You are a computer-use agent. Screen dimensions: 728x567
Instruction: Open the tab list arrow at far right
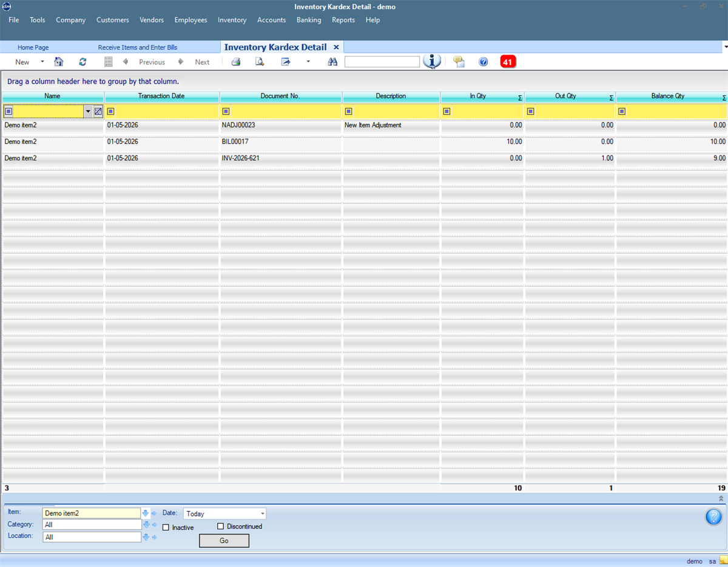coord(725,47)
